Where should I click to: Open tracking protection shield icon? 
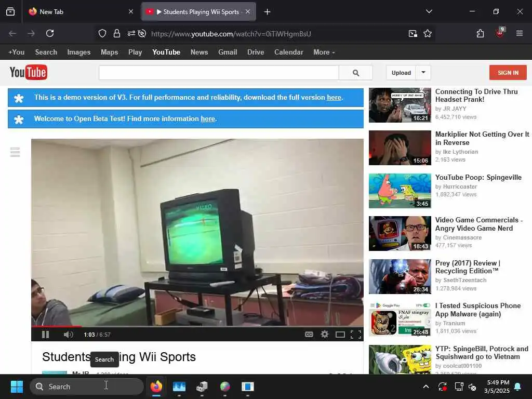[102, 33]
